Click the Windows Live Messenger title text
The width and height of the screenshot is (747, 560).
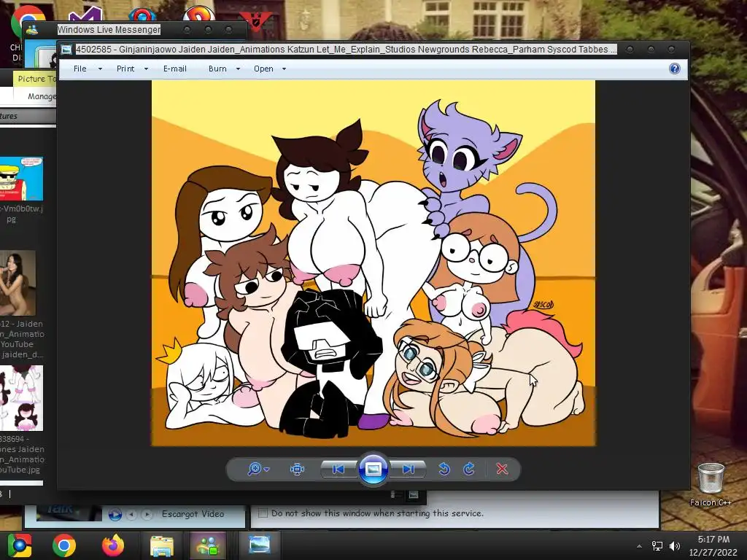[x=109, y=29]
